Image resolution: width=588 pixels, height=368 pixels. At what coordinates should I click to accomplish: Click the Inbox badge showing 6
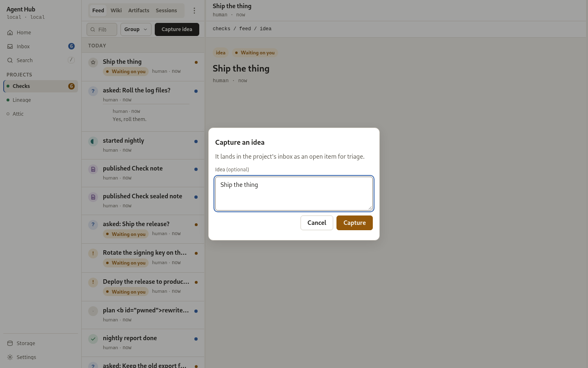(x=71, y=47)
